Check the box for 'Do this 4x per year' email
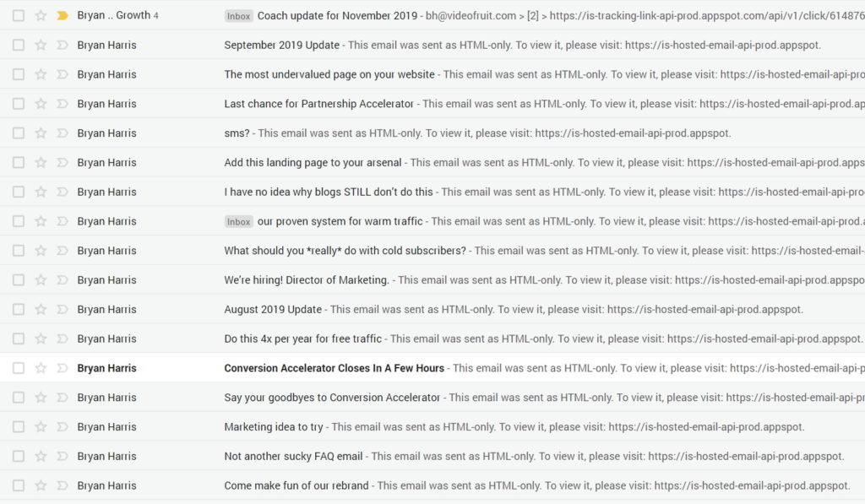This screenshot has height=504, width=865. [x=19, y=339]
